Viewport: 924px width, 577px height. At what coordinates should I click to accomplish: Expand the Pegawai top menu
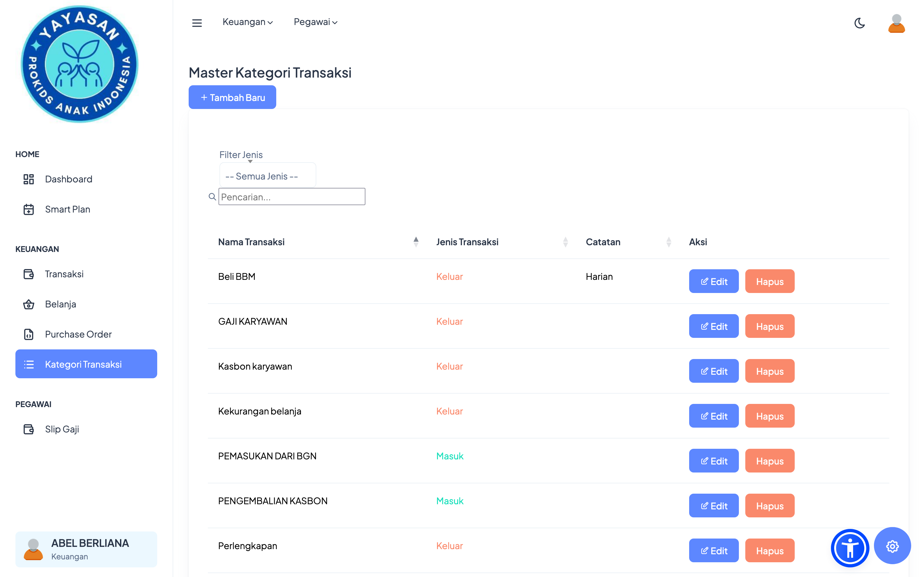[x=315, y=22]
